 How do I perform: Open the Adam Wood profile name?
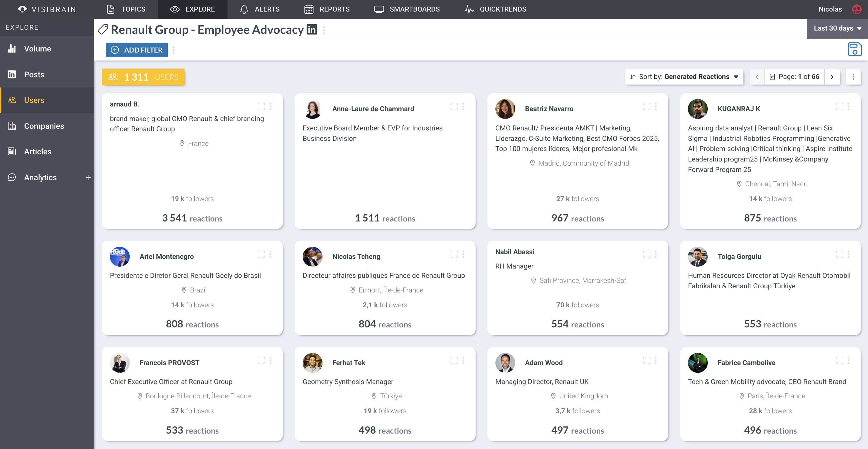[544, 363]
